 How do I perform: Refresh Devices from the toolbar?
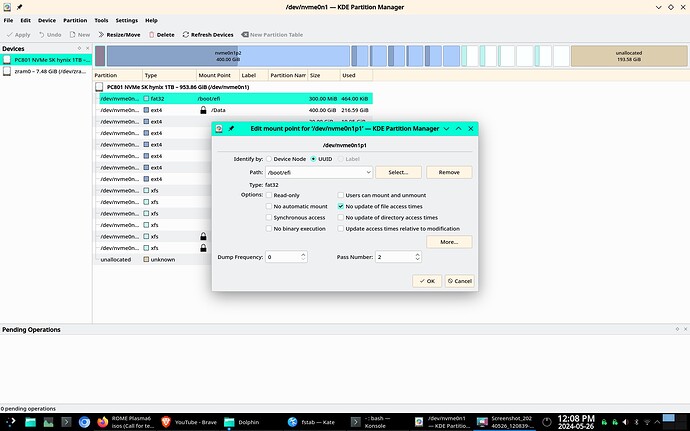[208, 35]
